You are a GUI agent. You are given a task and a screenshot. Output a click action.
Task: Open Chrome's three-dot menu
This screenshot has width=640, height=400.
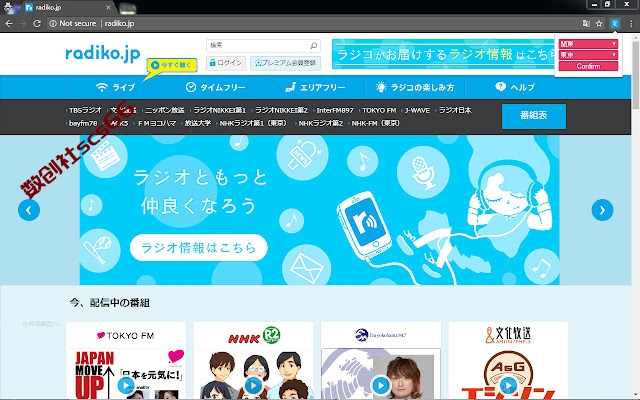(x=631, y=24)
